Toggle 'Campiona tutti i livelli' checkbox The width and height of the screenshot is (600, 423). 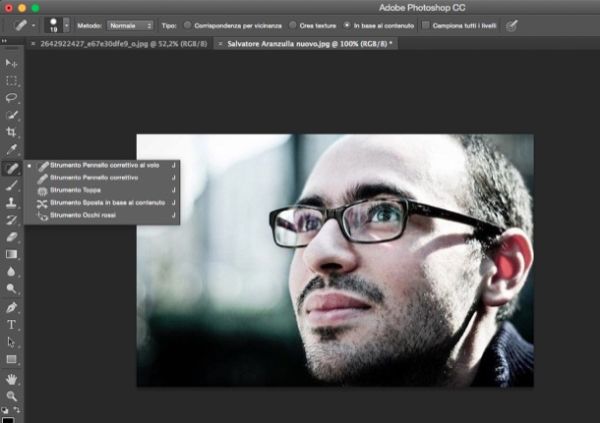pos(427,24)
